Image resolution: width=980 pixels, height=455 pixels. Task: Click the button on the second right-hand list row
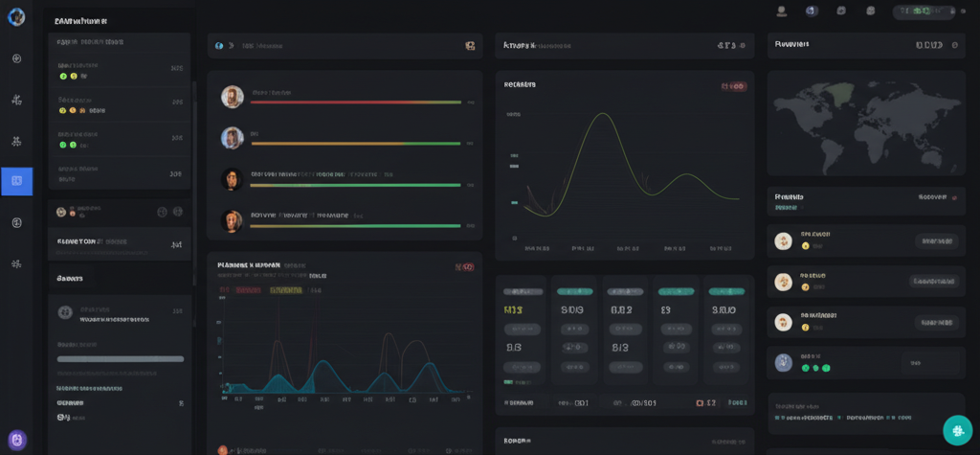pos(934,282)
